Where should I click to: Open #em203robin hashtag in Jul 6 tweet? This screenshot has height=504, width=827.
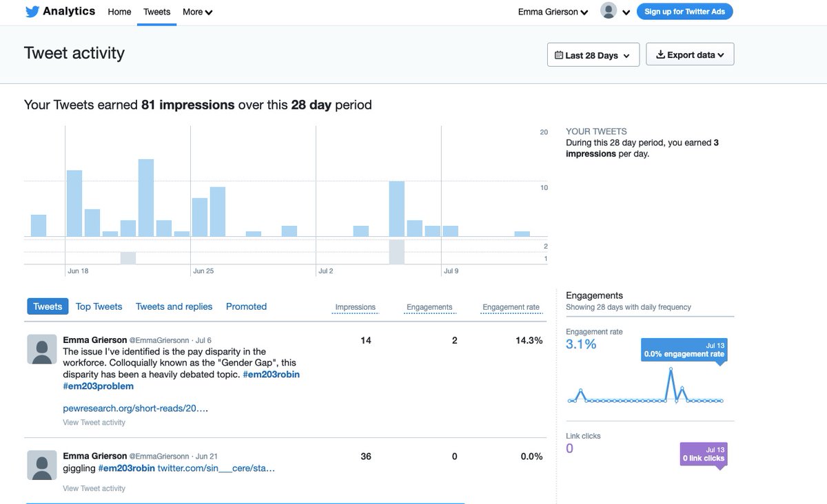click(x=271, y=375)
